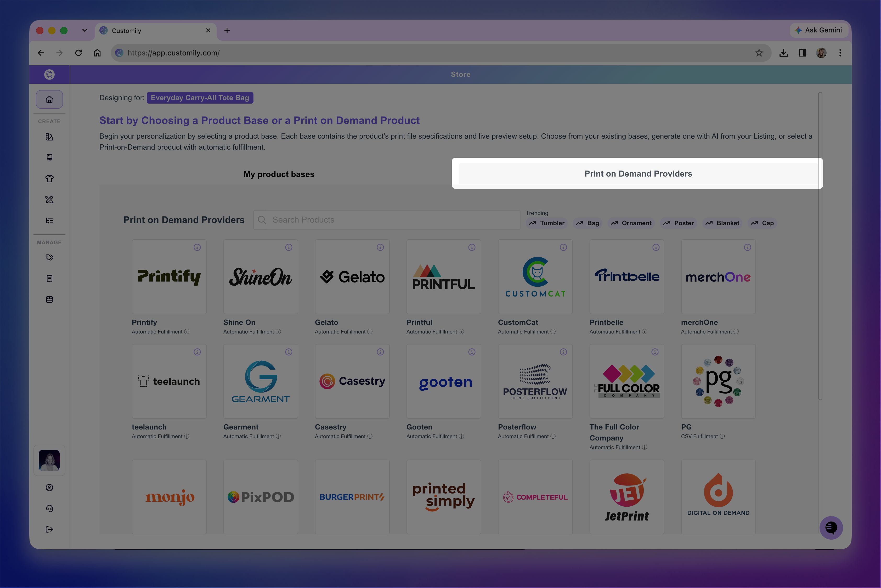Click the t-shirt icon in Create section
The image size is (881, 588).
coord(49,178)
